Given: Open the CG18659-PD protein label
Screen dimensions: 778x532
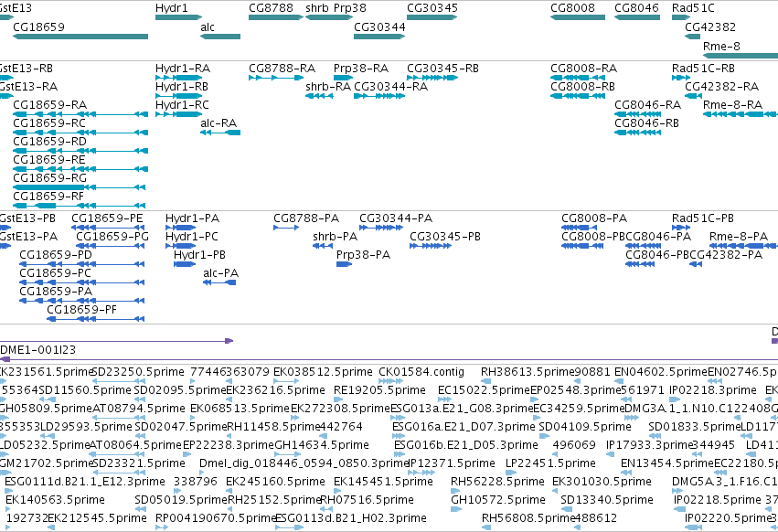Looking at the screenshot, I should click(x=56, y=255).
